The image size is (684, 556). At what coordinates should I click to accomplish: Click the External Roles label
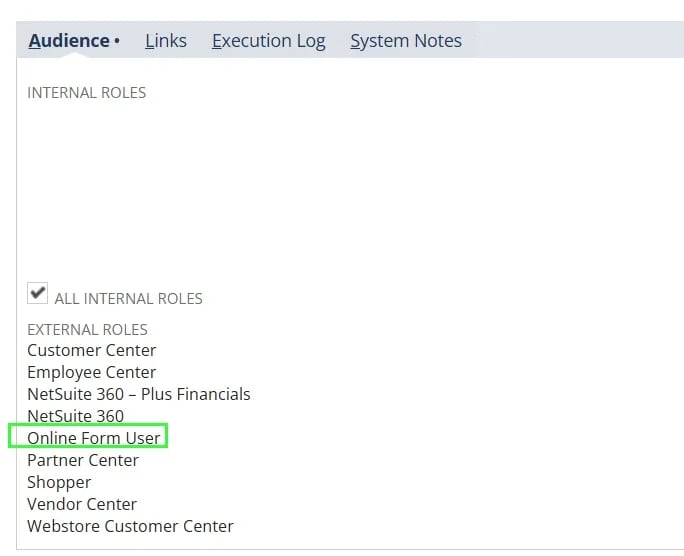coord(87,329)
